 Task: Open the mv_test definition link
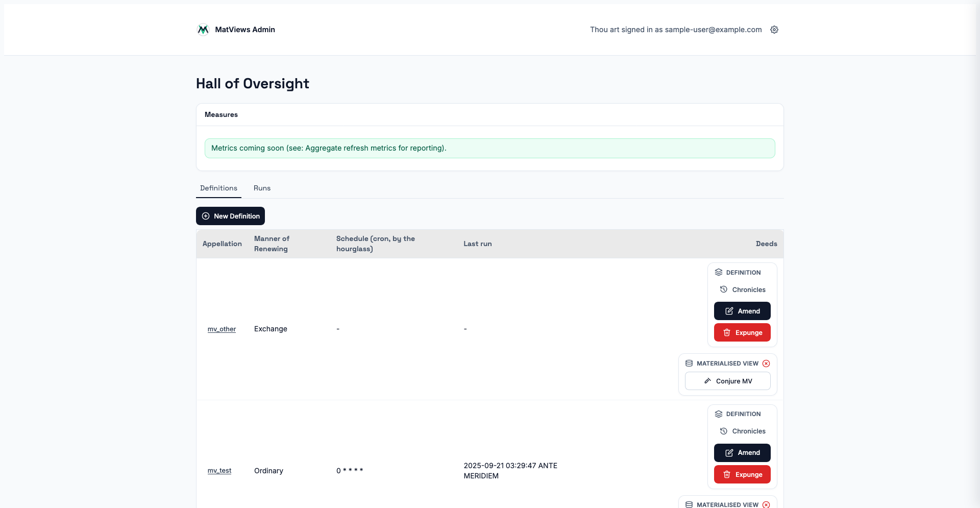pos(219,471)
